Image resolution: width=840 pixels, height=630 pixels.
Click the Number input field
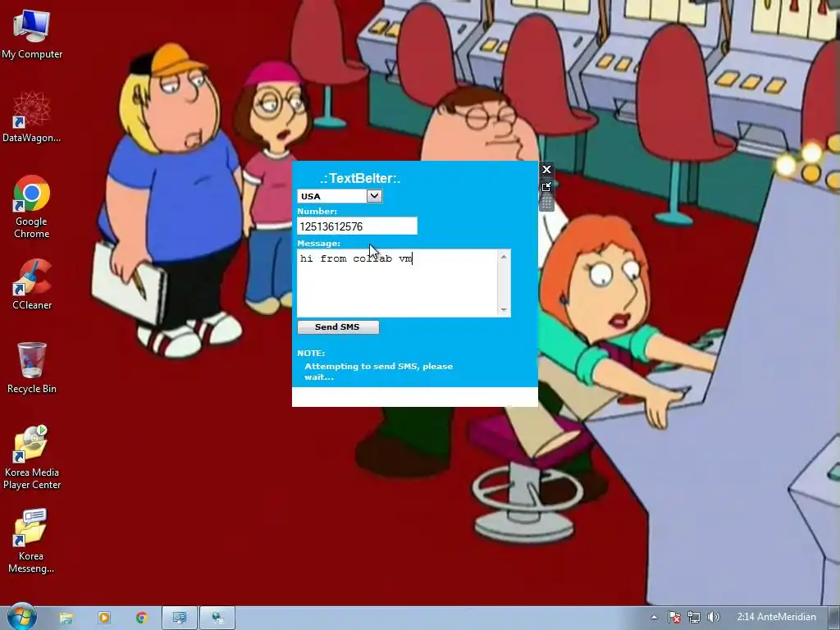[357, 226]
